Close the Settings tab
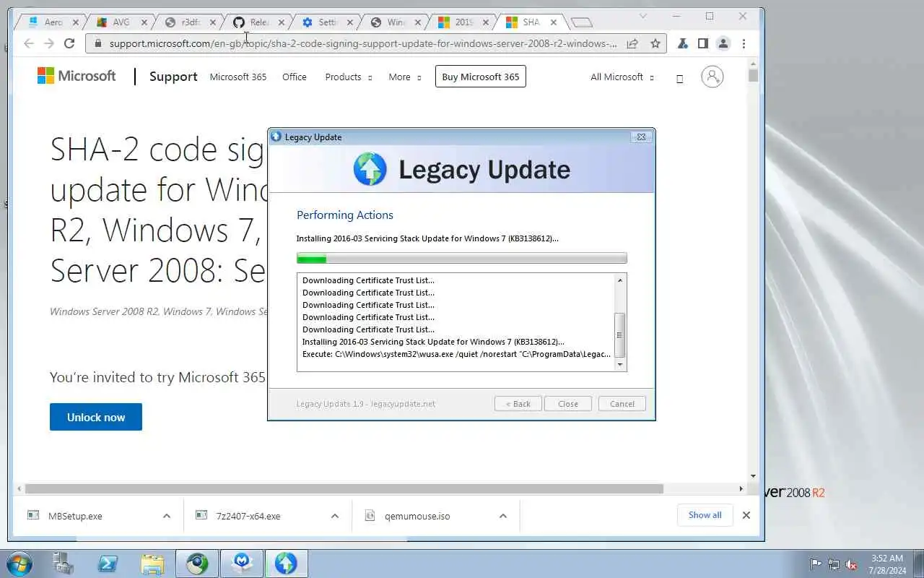The height and width of the screenshot is (578, 924). 349,22
